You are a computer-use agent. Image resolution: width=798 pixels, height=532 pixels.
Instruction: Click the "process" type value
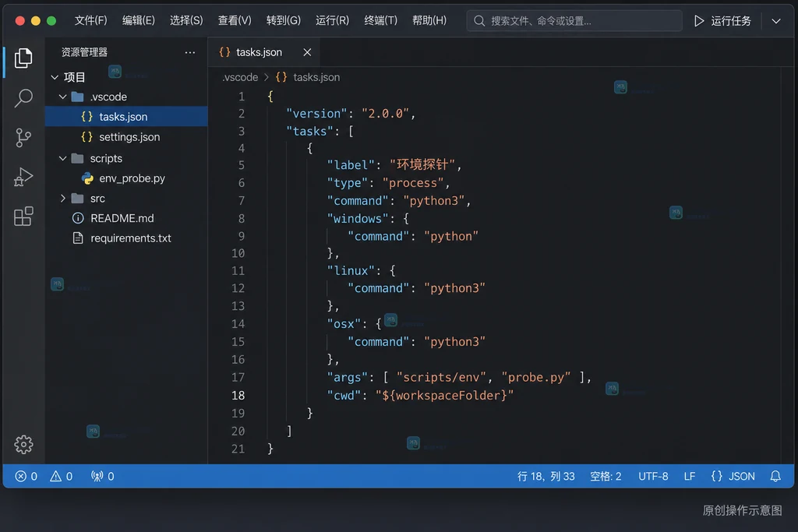pos(413,183)
